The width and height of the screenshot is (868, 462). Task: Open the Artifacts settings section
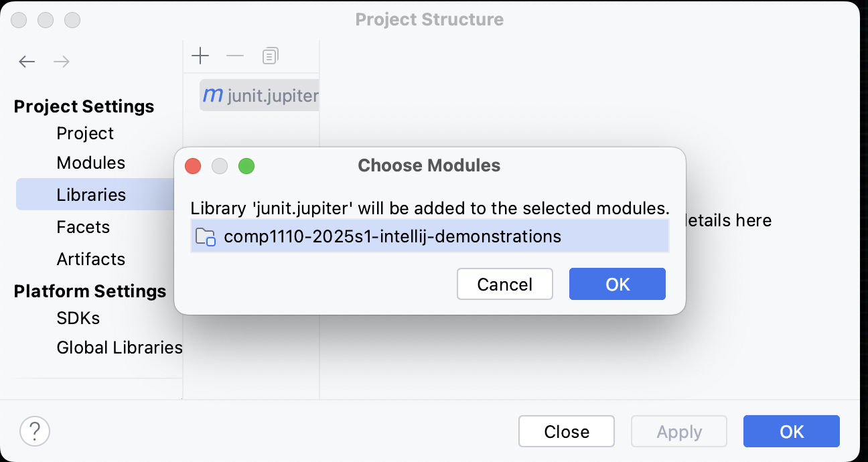click(91, 259)
